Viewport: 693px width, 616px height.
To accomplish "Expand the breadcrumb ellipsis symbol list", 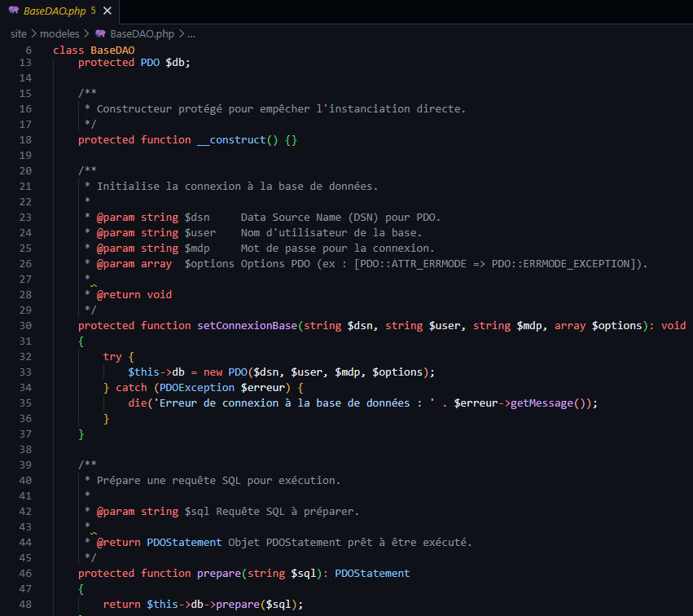I will tap(191, 33).
